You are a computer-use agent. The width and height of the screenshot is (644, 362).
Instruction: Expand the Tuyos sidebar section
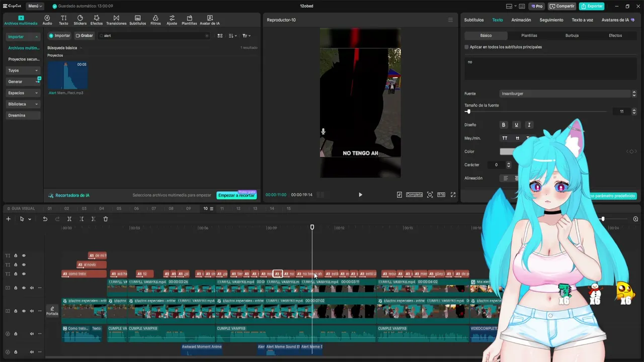(23, 70)
